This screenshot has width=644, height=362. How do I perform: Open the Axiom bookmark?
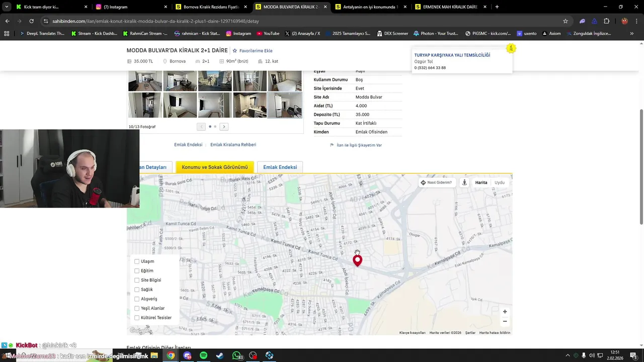(551, 34)
